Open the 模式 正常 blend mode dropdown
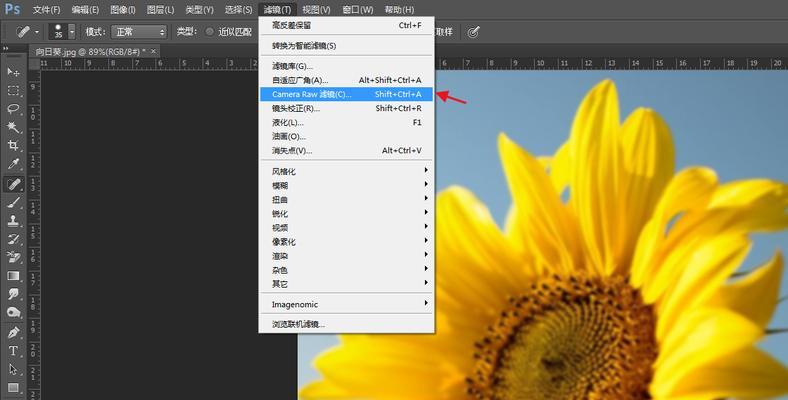 point(139,32)
